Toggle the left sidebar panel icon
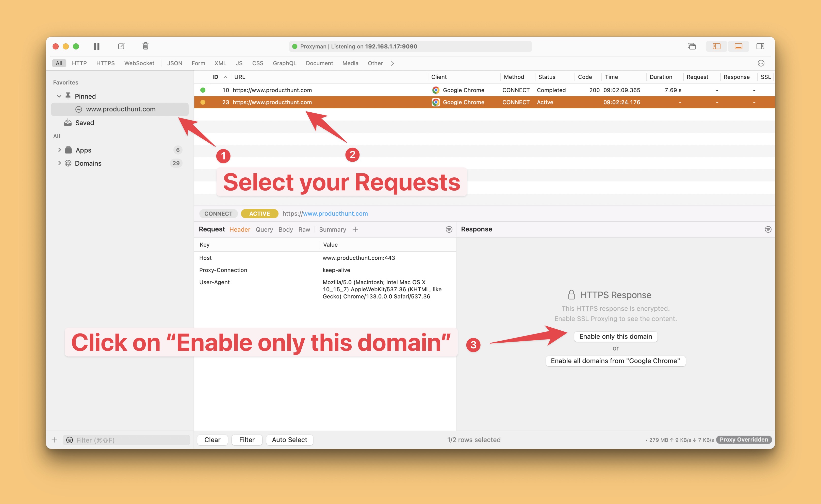 [x=716, y=46]
